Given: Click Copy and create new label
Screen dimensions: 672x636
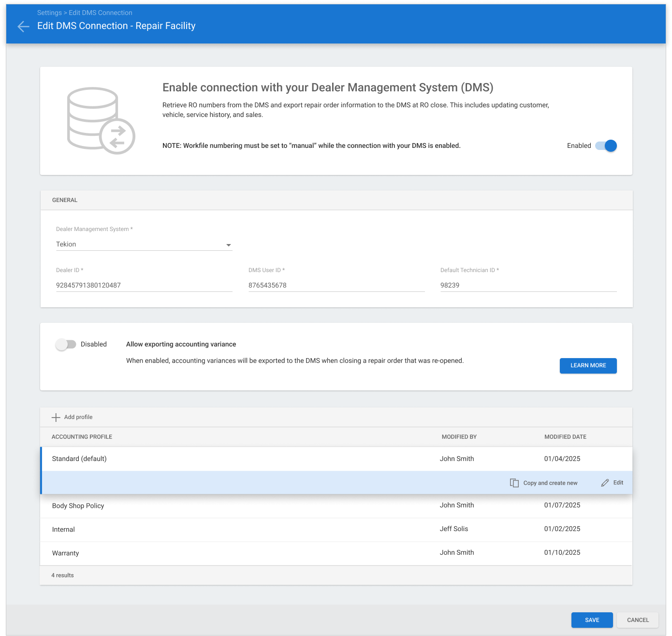Looking at the screenshot, I should click(x=550, y=483).
